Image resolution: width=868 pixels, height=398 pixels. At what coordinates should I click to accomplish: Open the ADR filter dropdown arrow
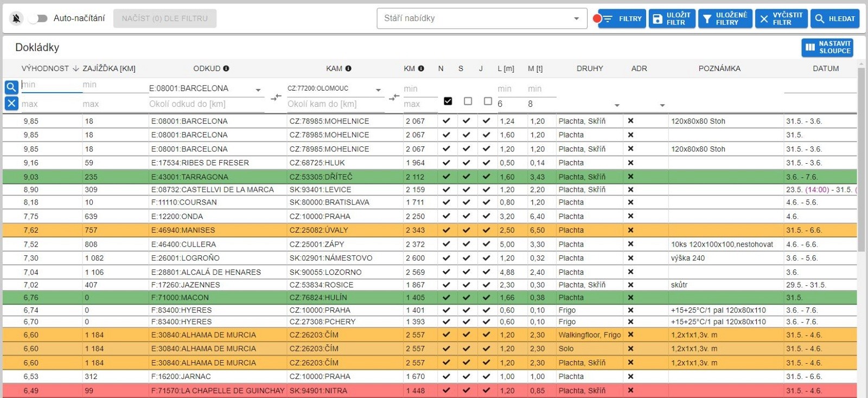tap(662, 105)
